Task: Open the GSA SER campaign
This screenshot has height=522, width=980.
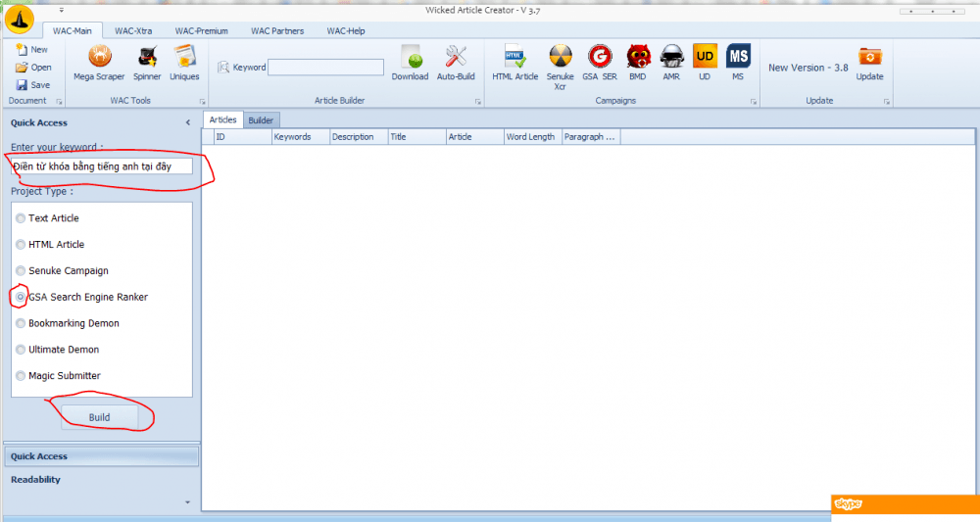Action: pos(600,63)
